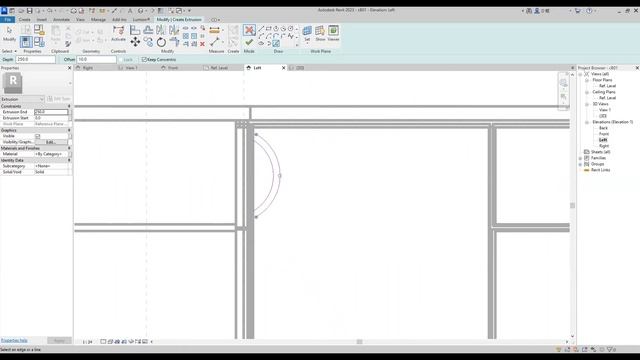Open the Back elevation in Project Browser
The image size is (640, 360).
click(603, 128)
